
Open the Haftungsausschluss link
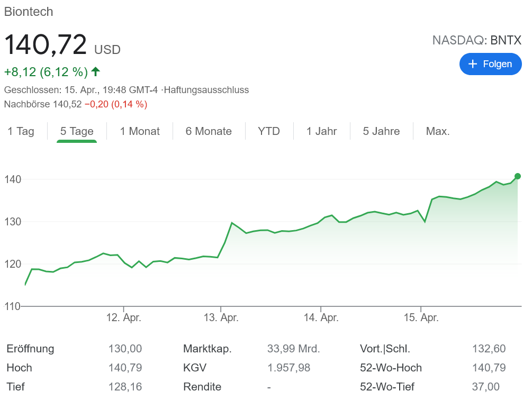(206, 90)
